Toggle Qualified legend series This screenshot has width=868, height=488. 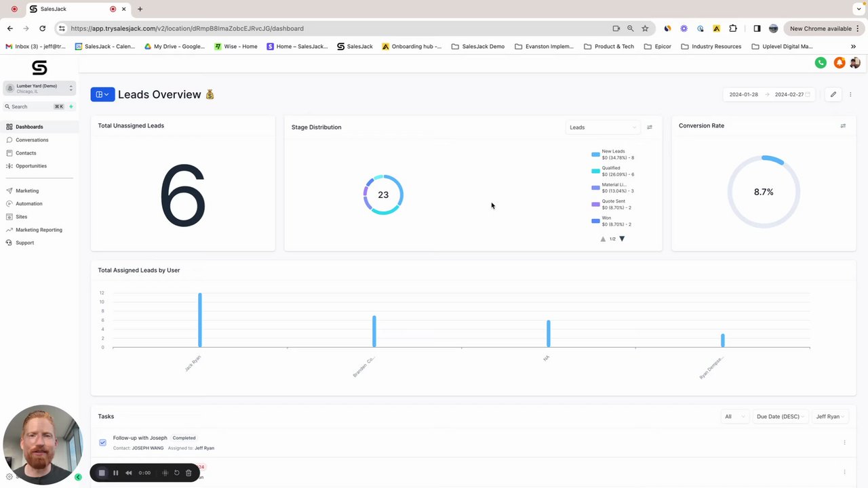point(613,171)
